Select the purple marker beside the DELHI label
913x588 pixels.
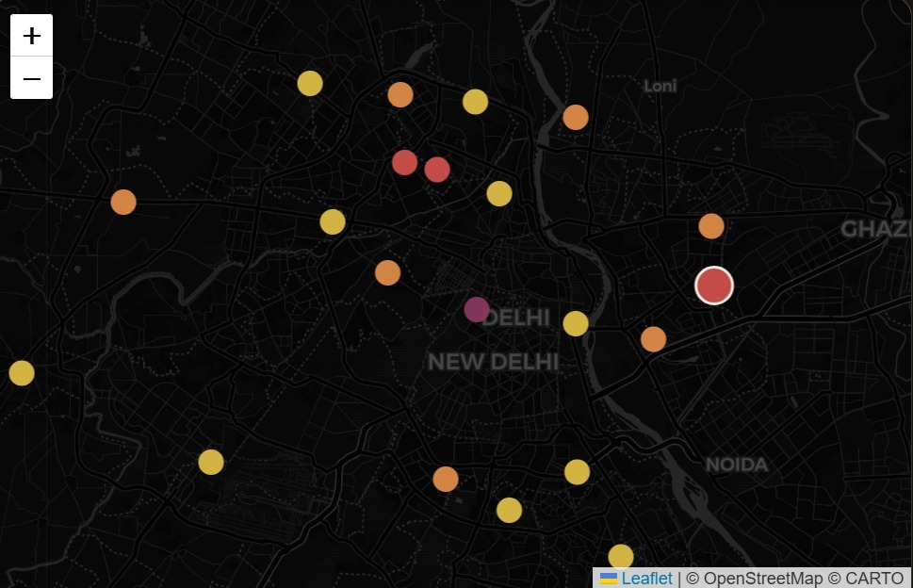pyautogui.click(x=477, y=309)
